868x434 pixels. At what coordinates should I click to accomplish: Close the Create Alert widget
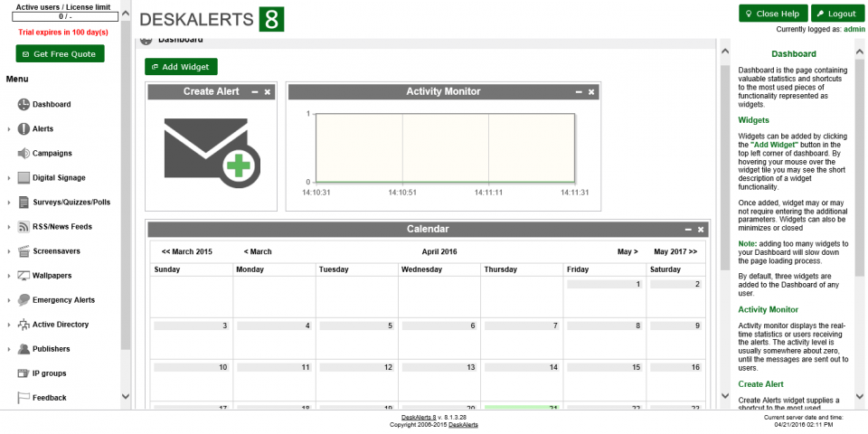pyautogui.click(x=268, y=92)
